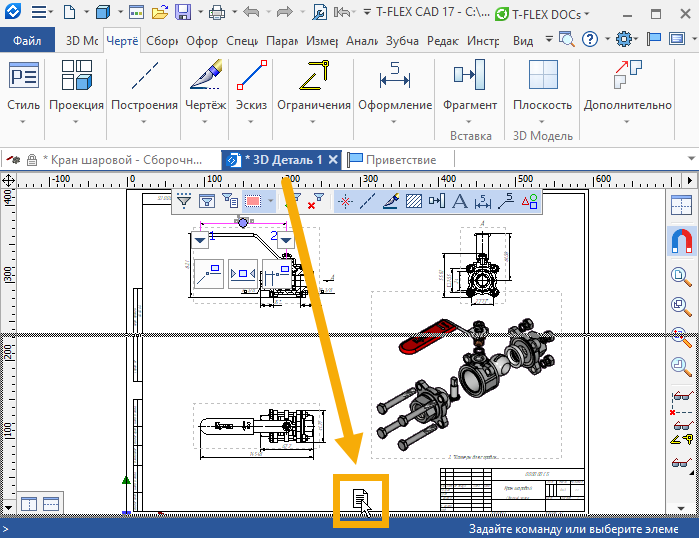This screenshot has height=538, width=699.
Task: Open the folder icon to load file
Action: point(159,12)
